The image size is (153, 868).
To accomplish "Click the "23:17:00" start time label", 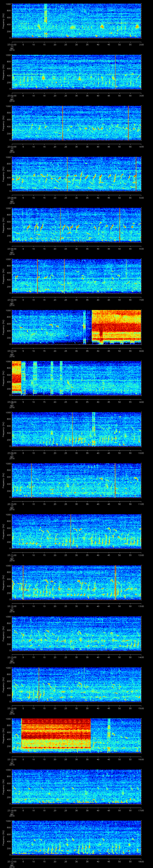I will pos(12,861).
